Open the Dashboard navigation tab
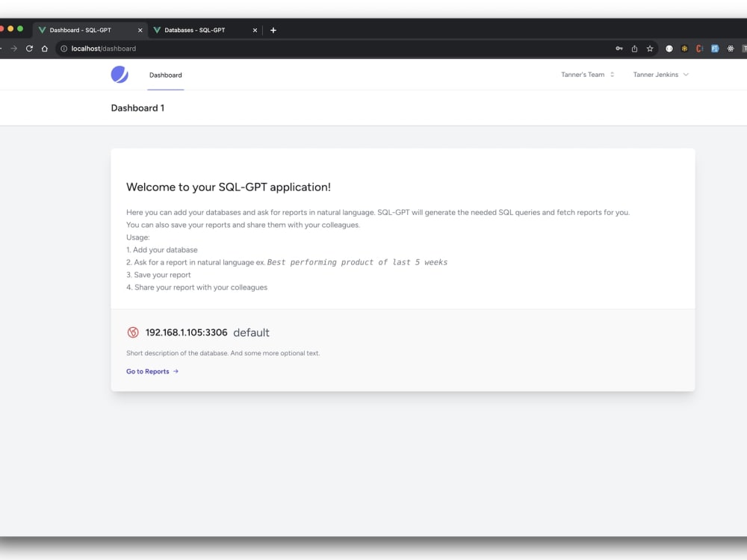Screen dimensions: 747x560 165,75
